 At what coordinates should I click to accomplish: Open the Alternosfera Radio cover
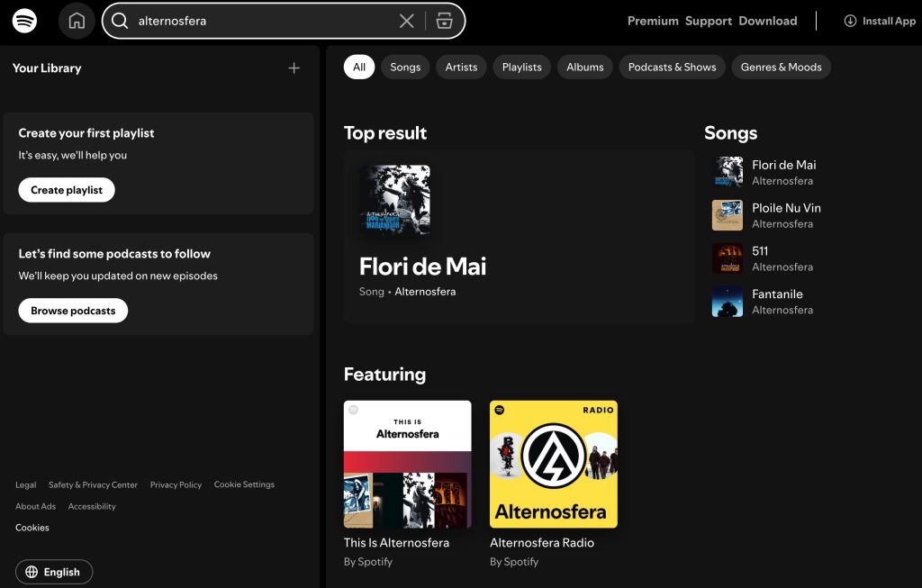pos(554,464)
